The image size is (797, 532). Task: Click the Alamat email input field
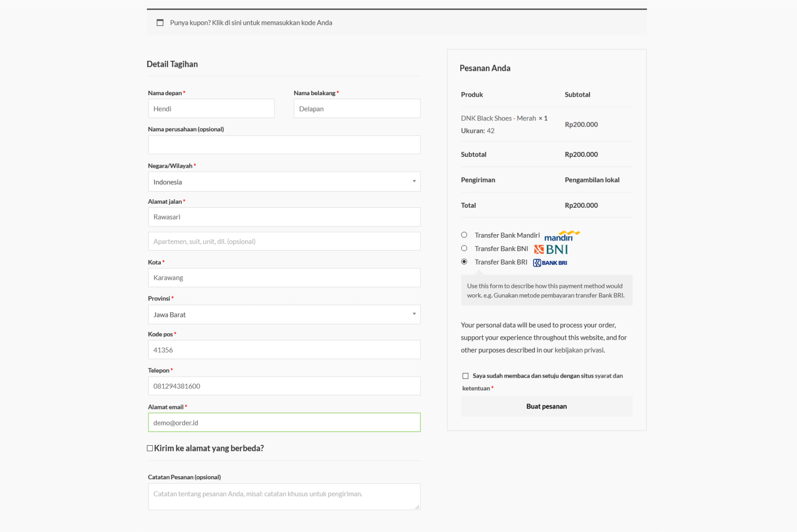pos(284,423)
